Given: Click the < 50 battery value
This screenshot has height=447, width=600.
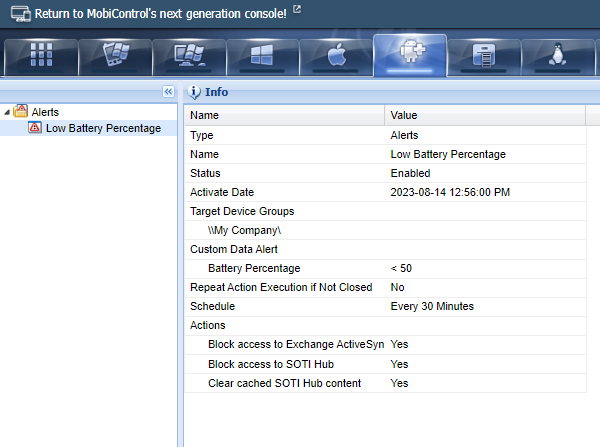Looking at the screenshot, I should [x=401, y=268].
